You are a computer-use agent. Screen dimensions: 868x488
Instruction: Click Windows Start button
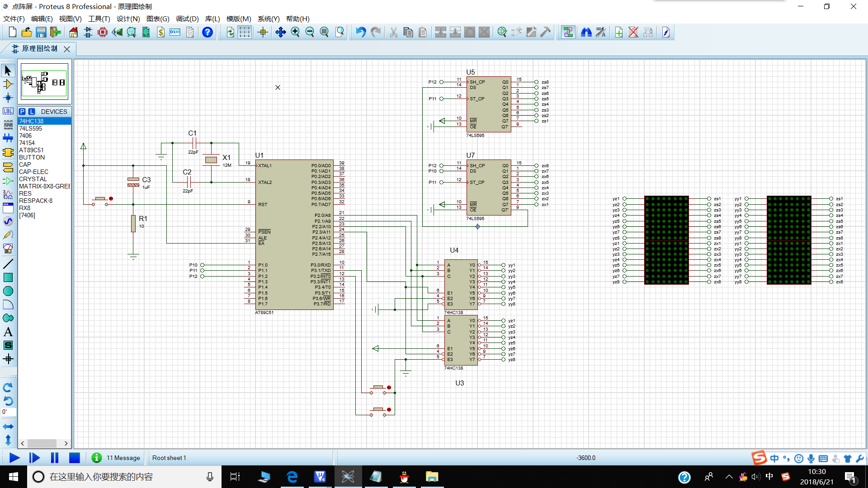click(x=13, y=477)
